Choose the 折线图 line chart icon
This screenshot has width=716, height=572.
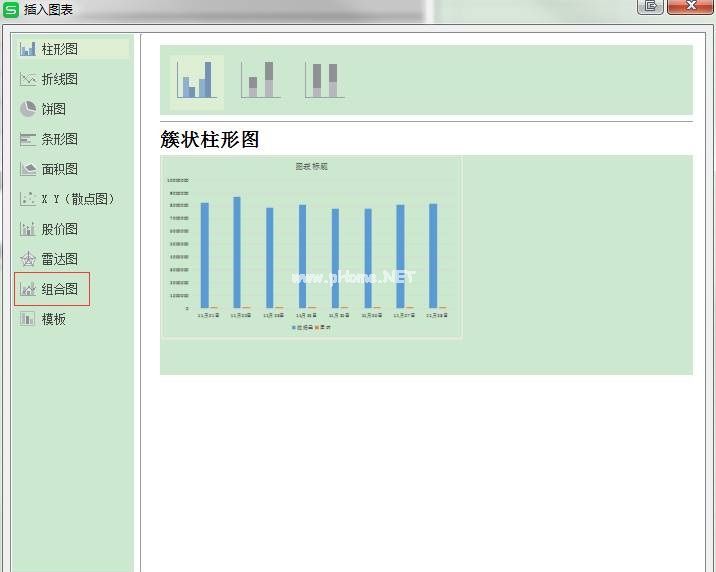[x=28, y=79]
